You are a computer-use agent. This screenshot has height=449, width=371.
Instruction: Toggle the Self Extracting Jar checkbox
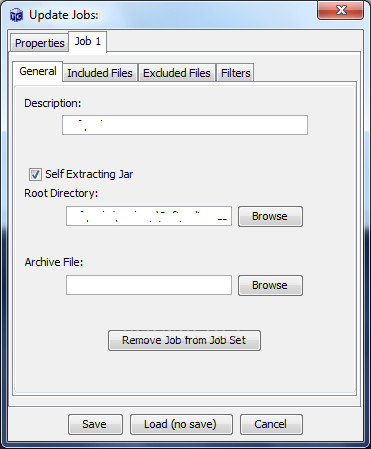point(35,174)
